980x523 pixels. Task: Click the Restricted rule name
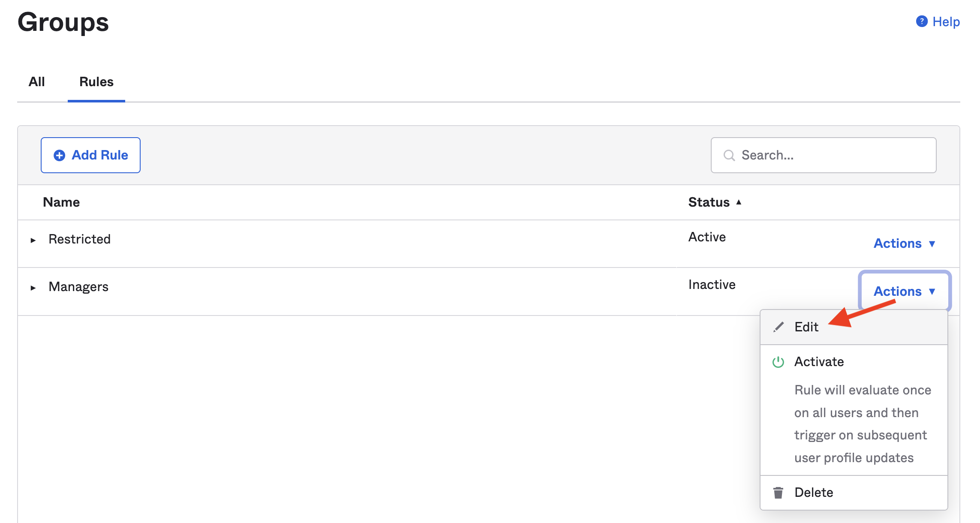[79, 239]
